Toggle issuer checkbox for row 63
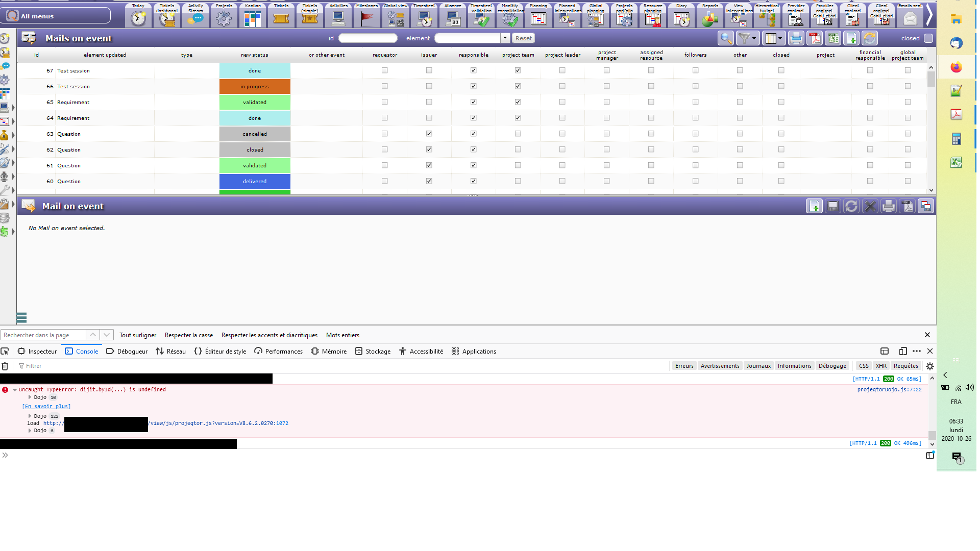The width and height of the screenshot is (980, 551). coord(429,134)
